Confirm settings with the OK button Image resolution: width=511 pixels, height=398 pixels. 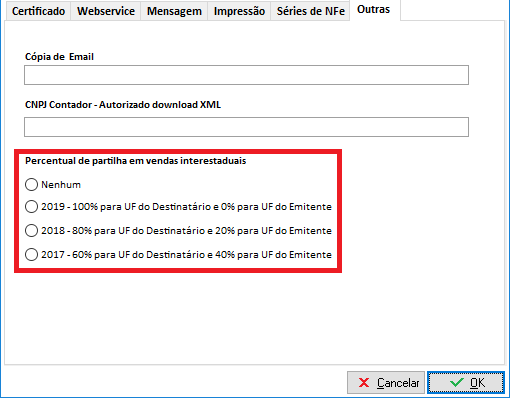coord(466,383)
